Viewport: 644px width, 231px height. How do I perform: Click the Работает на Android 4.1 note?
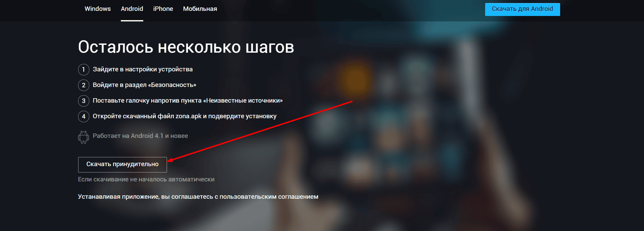[x=140, y=136]
